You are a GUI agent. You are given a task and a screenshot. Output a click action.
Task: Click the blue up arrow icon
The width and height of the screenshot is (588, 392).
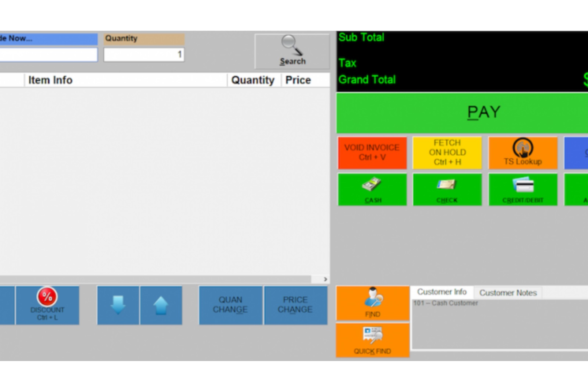161,305
